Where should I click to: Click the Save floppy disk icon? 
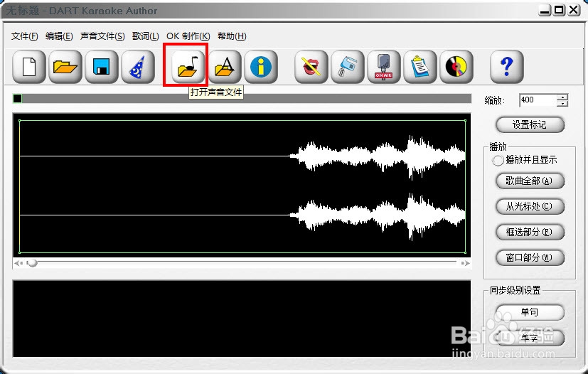click(102, 66)
